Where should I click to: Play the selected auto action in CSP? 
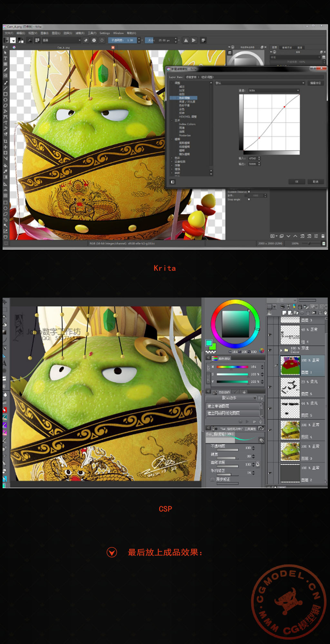pos(247,421)
